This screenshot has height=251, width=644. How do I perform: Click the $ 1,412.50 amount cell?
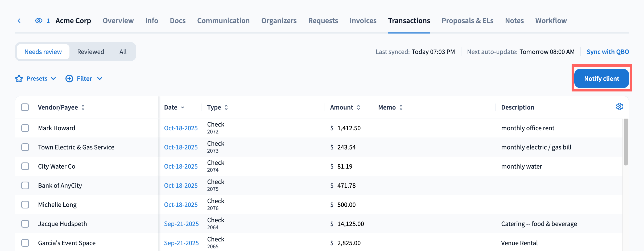pos(345,128)
